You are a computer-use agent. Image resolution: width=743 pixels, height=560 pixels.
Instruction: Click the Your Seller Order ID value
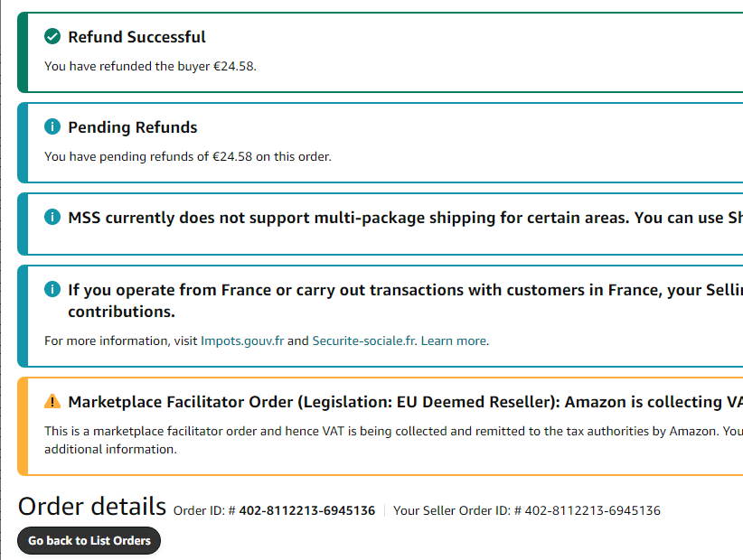[592, 510]
